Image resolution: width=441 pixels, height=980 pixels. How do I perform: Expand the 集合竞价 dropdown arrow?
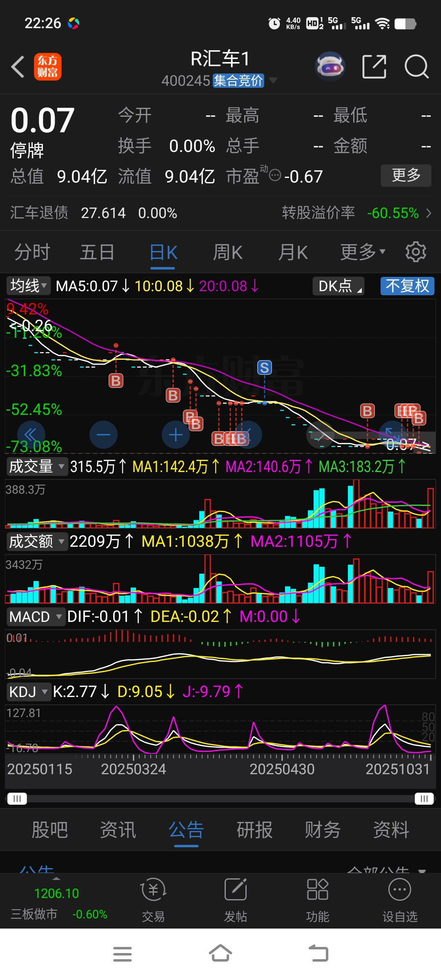[273, 80]
